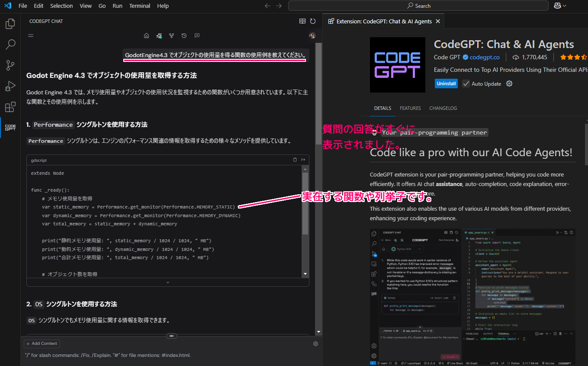Click the '2. OS シングルトンを使用する方法' heading
The width and height of the screenshot is (588, 366).
click(x=72, y=304)
